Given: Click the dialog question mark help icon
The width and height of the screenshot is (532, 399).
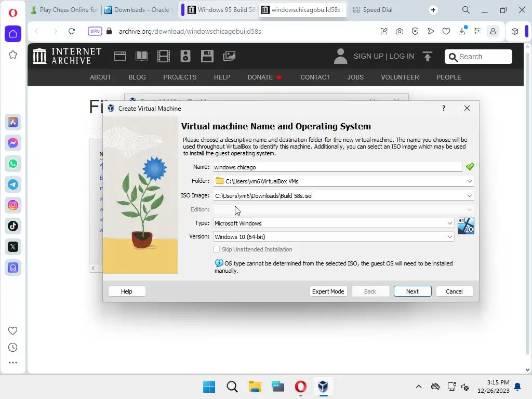Looking at the screenshot, I should 444,108.
